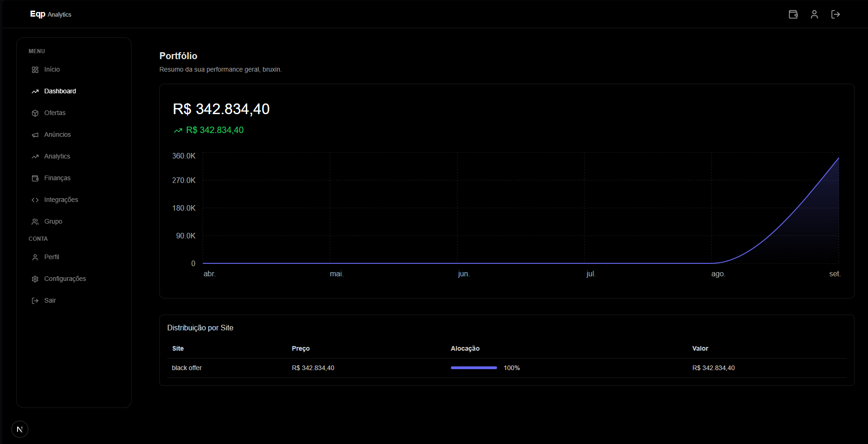Click the 180.0K y-axis label

pyautogui.click(x=184, y=208)
